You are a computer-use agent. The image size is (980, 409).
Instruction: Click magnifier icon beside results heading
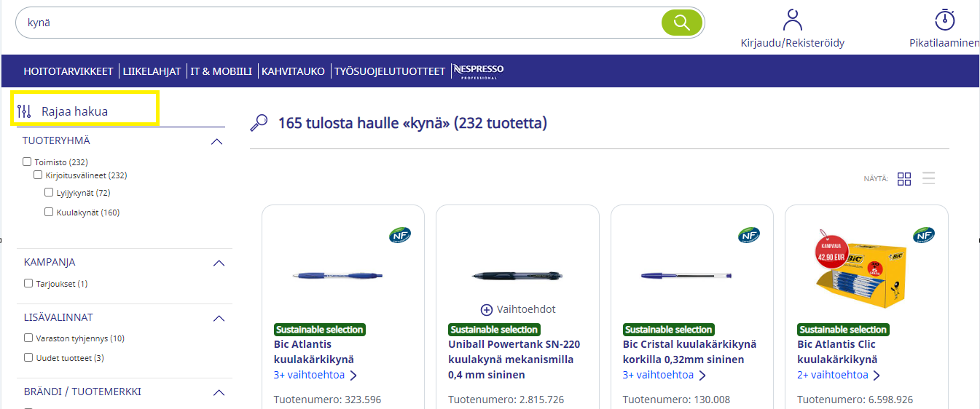click(259, 123)
